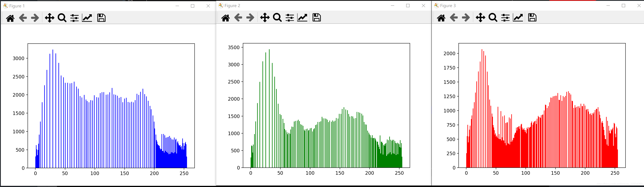Open Configure subplots in Figure 1
This screenshot has width=644, height=187.
pos(74,18)
